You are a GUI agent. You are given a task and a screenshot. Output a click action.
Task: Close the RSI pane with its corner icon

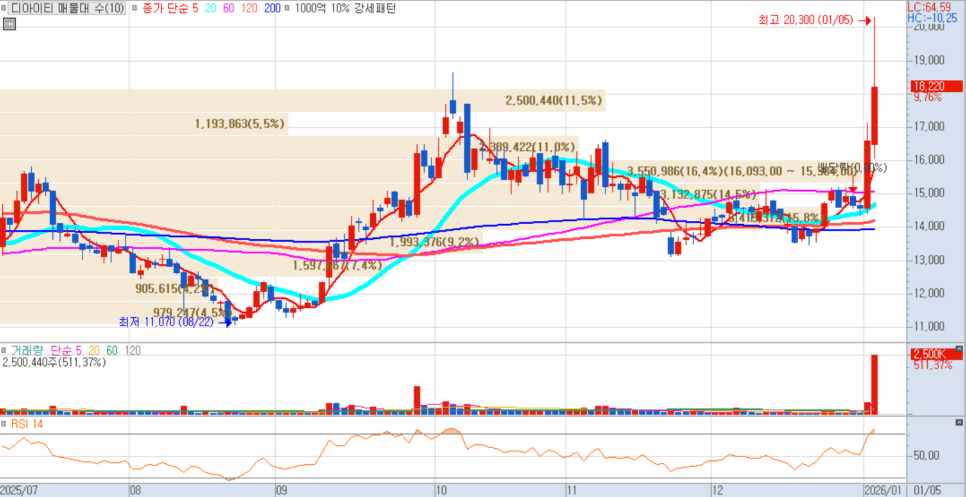pos(959,423)
